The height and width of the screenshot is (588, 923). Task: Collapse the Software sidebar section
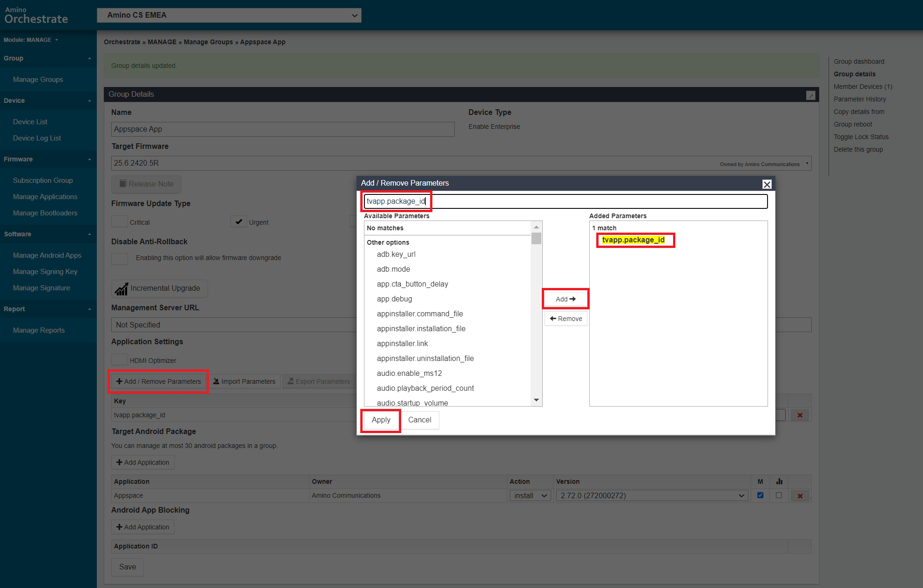[48, 234]
